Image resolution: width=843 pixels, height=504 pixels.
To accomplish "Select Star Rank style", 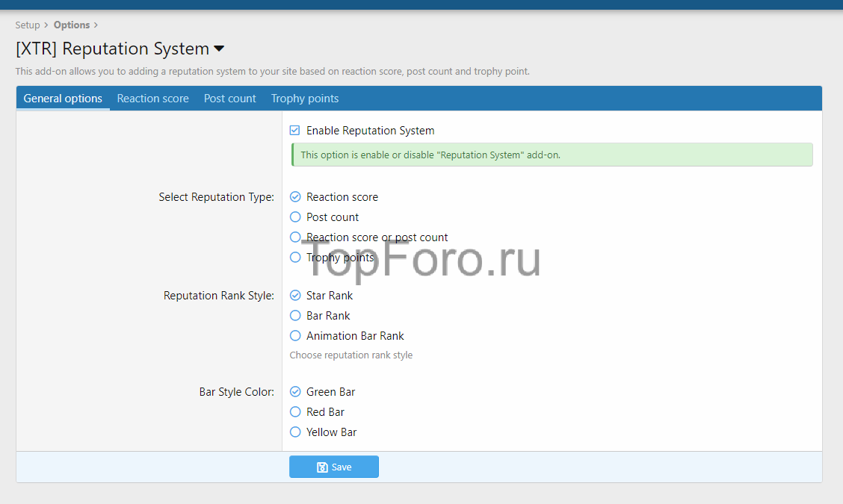I will [295, 296].
